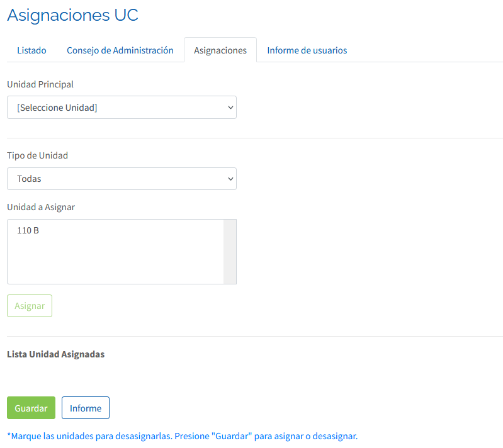Expand the Tipo de Unidad dropdown showing Todas
This screenshot has height=448, width=503.
pyautogui.click(x=122, y=179)
